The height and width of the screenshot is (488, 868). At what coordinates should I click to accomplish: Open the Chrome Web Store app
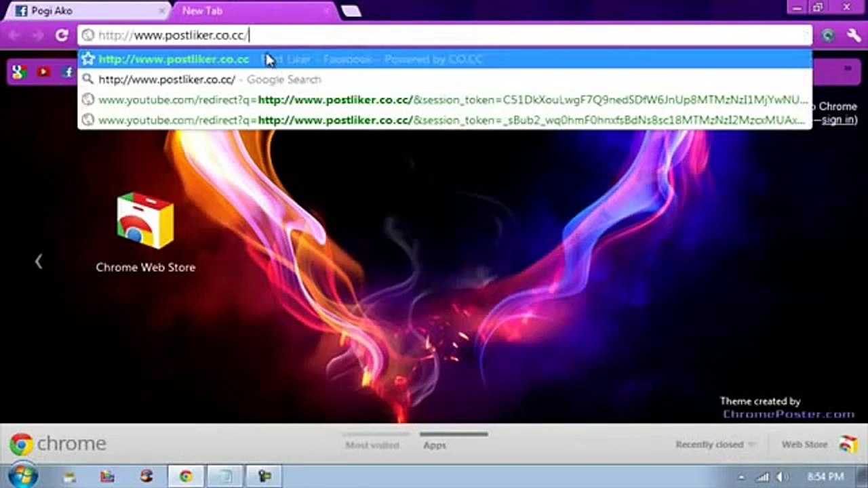point(145,232)
